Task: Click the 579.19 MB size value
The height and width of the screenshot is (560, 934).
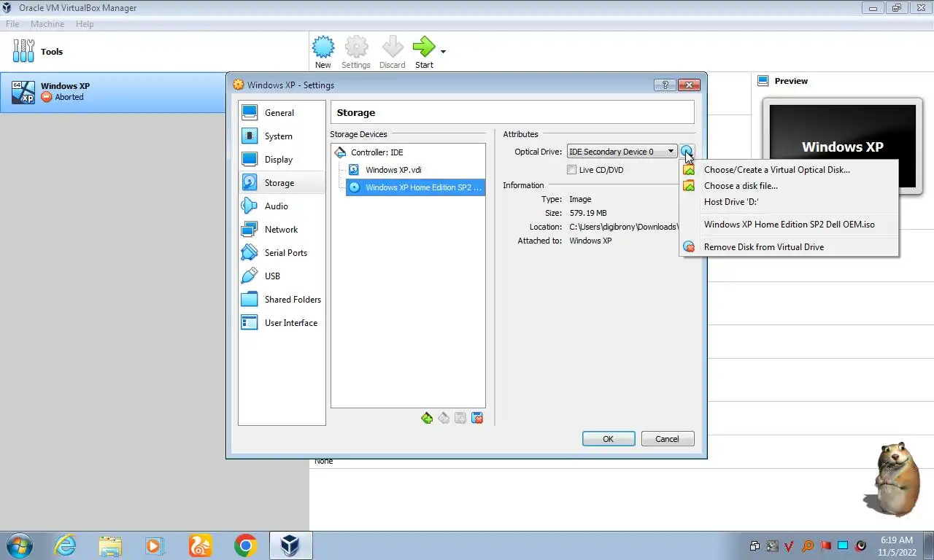Action: coord(588,213)
